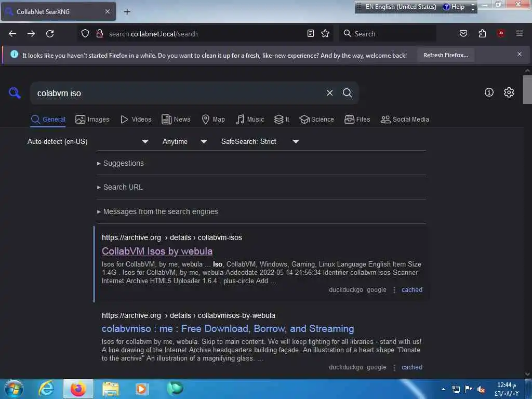The height and width of the screenshot is (399, 532).
Task: Show hidden tray icons arrow
Action: click(443, 389)
